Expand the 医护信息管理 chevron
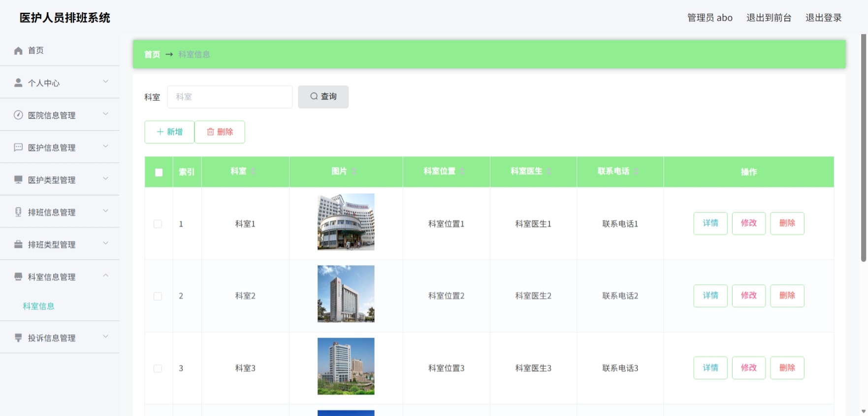The width and height of the screenshot is (868, 416). [x=105, y=146]
